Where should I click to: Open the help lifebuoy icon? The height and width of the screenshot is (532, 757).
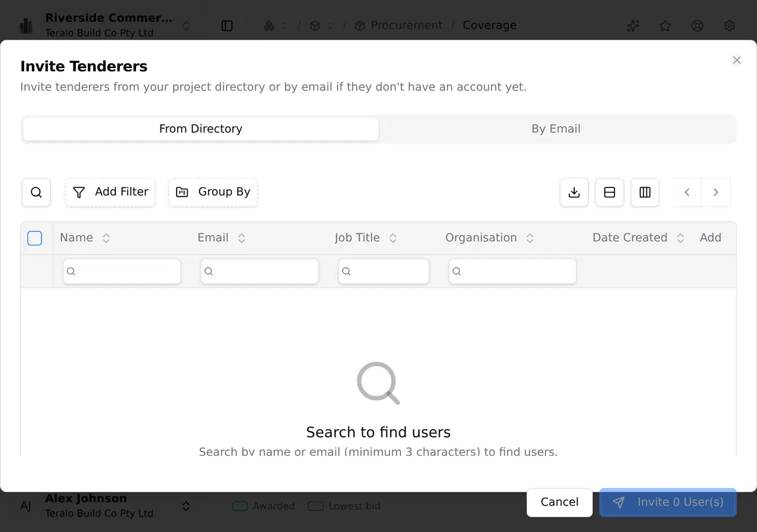[698, 25]
